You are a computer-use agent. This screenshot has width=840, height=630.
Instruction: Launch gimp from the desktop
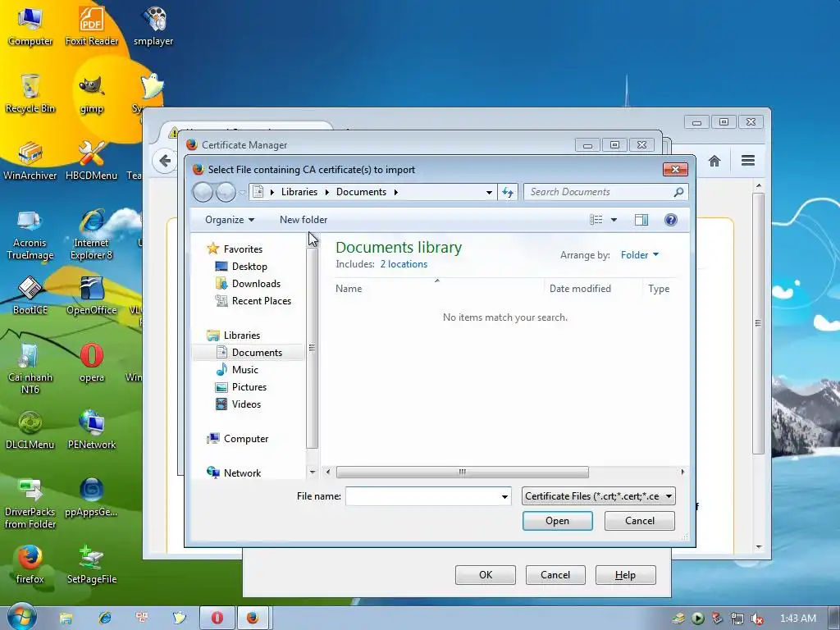pyautogui.click(x=92, y=94)
